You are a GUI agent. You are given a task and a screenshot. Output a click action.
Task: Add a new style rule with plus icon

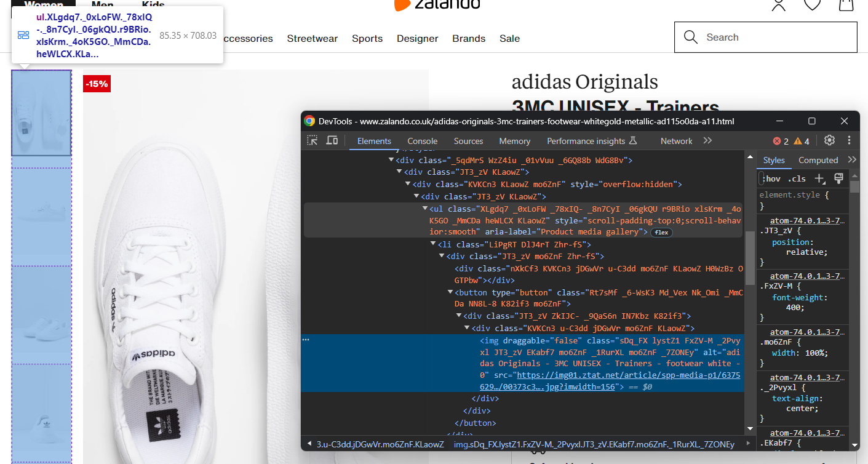[x=819, y=178]
